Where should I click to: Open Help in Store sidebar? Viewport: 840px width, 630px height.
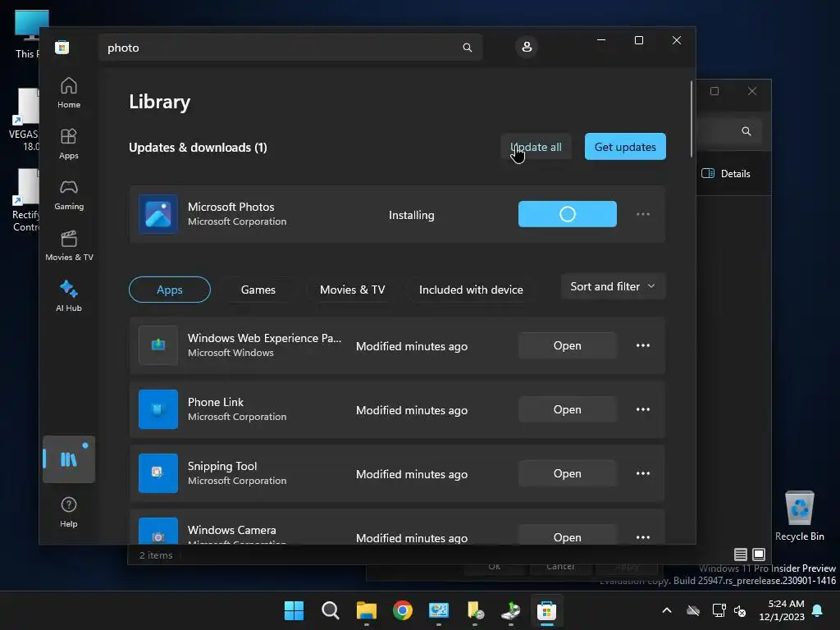click(x=69, y=512)
